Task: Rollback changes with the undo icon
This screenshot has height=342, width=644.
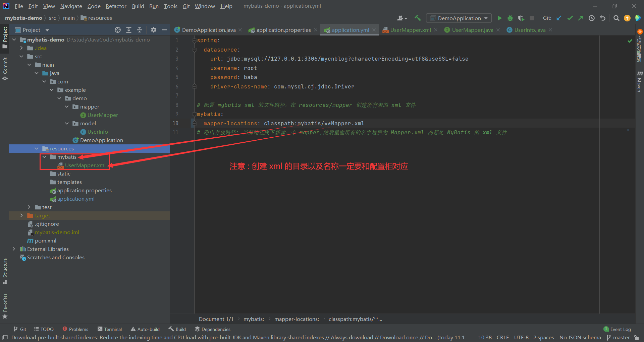Action: tap(603, 18)
